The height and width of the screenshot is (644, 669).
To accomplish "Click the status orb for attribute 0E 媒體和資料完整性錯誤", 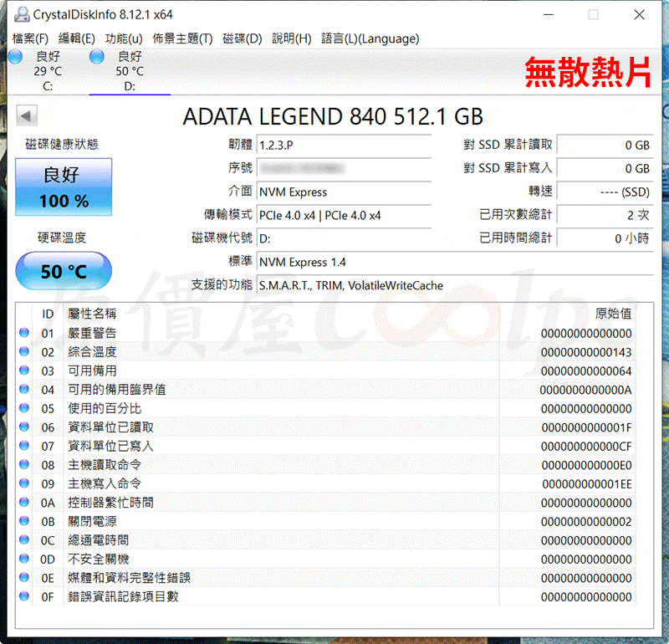I will click(24, 577).
